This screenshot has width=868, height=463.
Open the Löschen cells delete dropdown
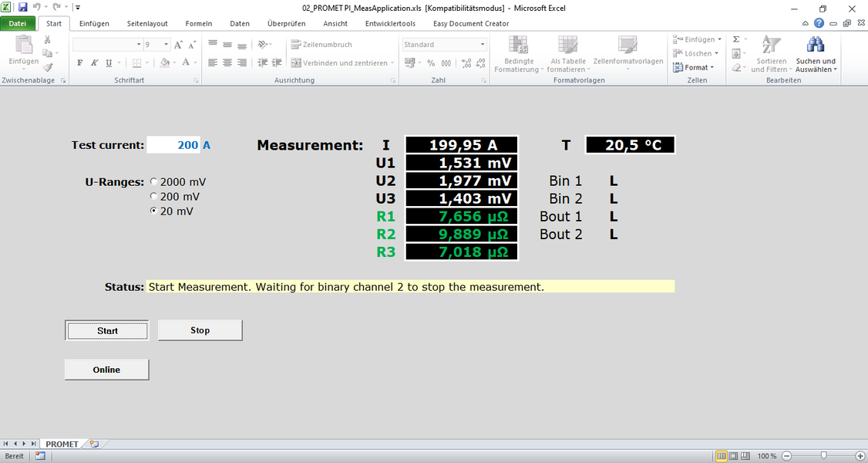695,54
